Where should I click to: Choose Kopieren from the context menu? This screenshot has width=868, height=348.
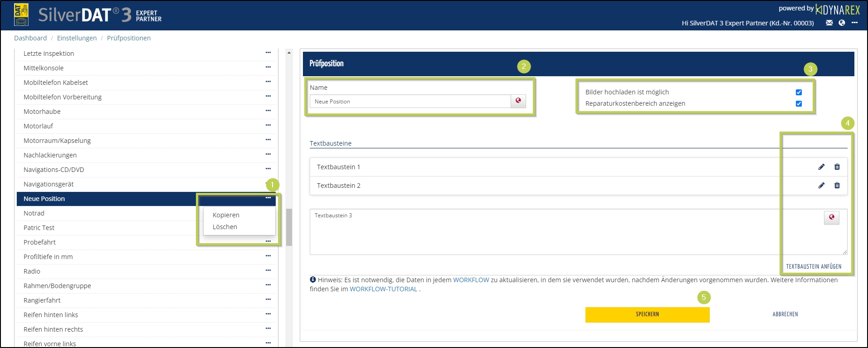pos(226,215)
